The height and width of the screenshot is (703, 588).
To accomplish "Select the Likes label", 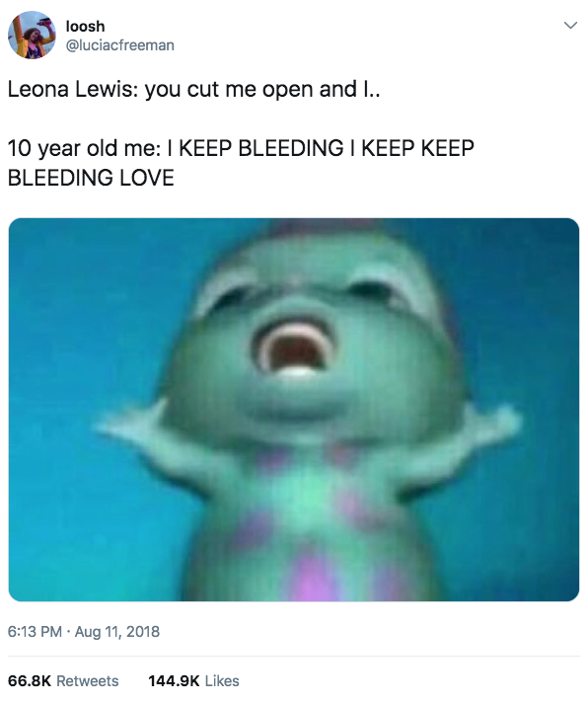I will coord(222,680).
